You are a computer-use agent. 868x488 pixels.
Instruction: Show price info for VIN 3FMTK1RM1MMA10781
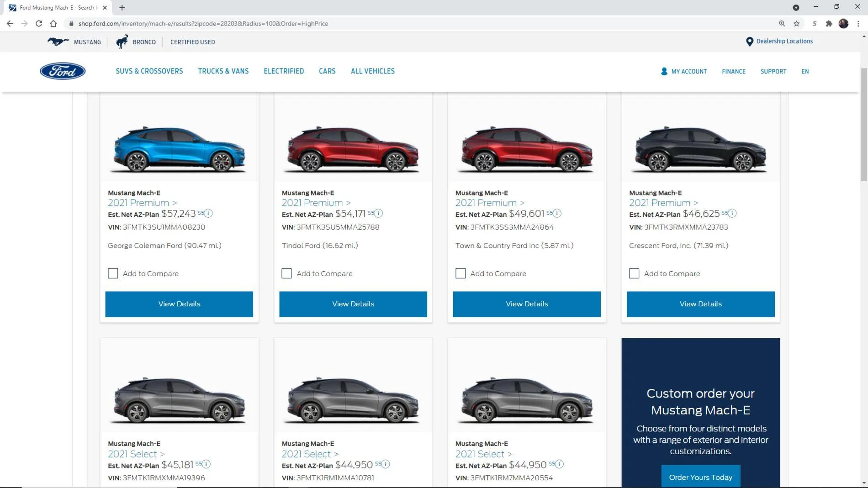click(386, 464)
